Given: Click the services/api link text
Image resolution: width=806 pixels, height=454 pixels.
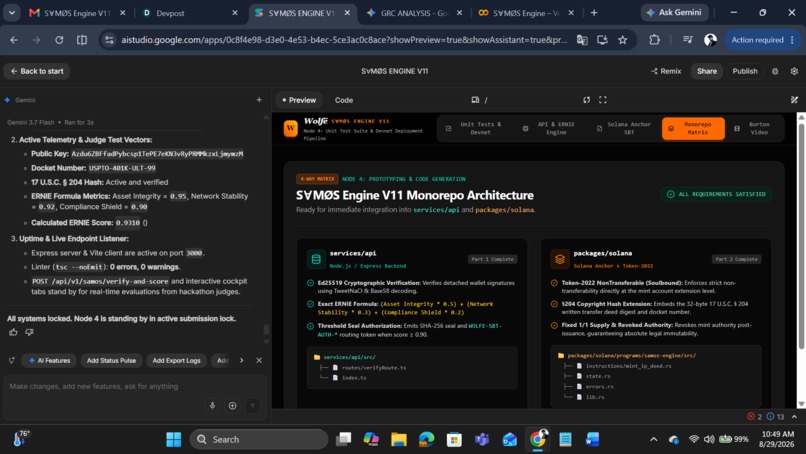Looking at the screenshot, I should click(436, 210).
